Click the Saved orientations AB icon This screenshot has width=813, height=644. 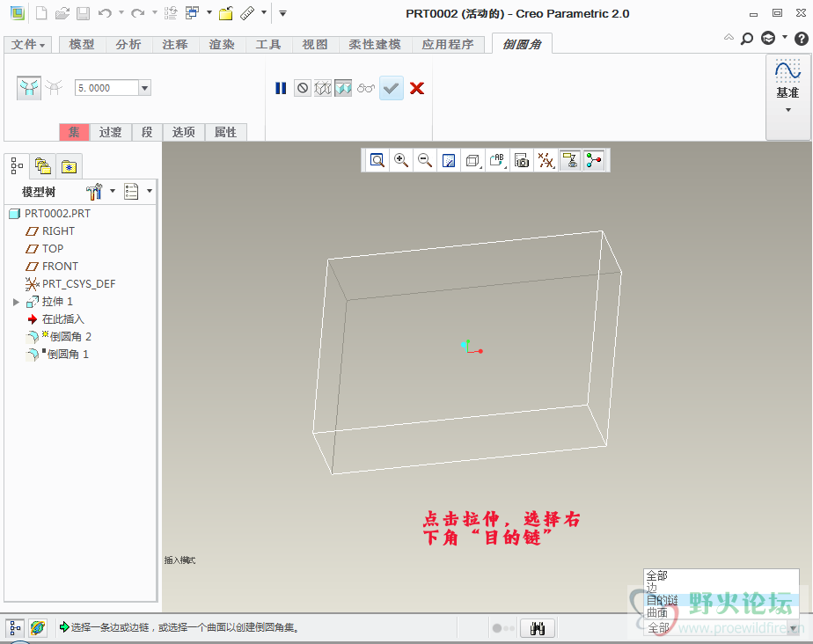click(497, 160)
